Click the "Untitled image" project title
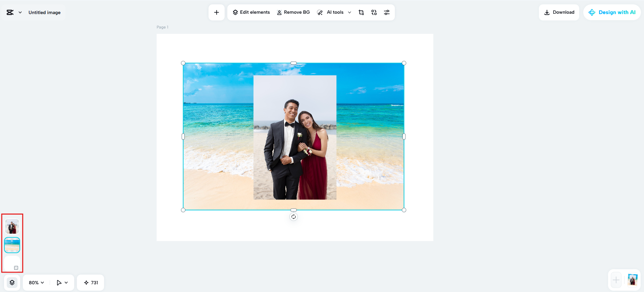Image resolution: width=644 pixels, height=292 pixels. (x=45, y=12)
